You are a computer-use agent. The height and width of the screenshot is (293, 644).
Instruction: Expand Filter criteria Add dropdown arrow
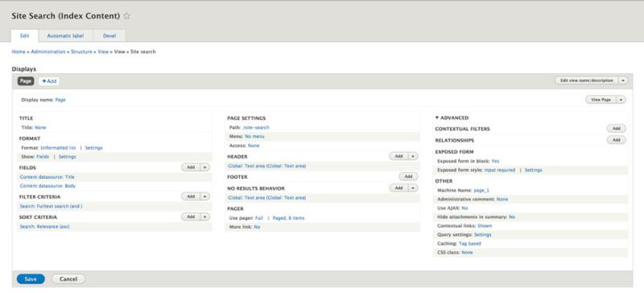point(205,196)
